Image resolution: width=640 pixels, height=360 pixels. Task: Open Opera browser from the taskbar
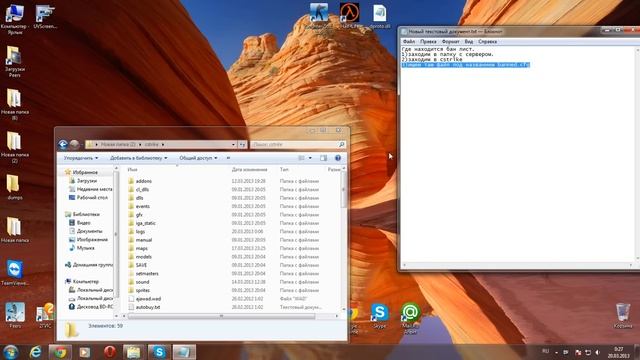(x=109, y=352)
